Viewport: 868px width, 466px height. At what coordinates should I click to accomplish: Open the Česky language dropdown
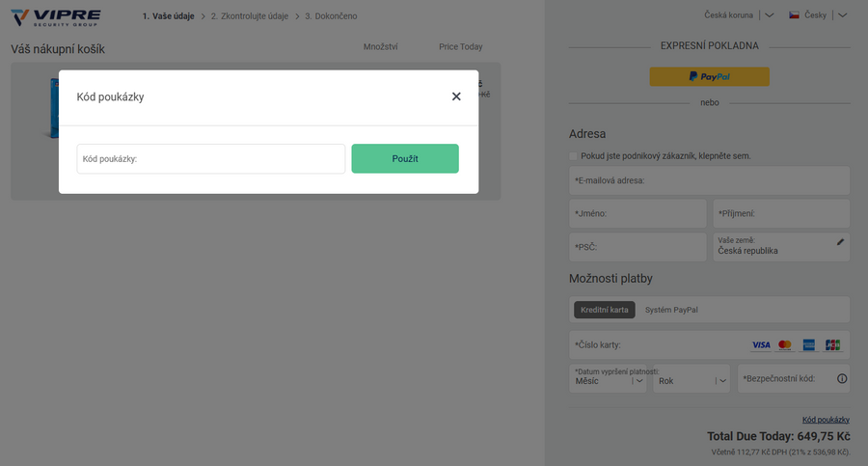(x=818, y=15)
